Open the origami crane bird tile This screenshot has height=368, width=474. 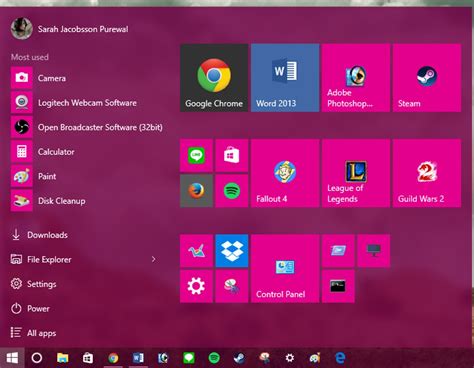pyautogui.click(x=196, y=251)
